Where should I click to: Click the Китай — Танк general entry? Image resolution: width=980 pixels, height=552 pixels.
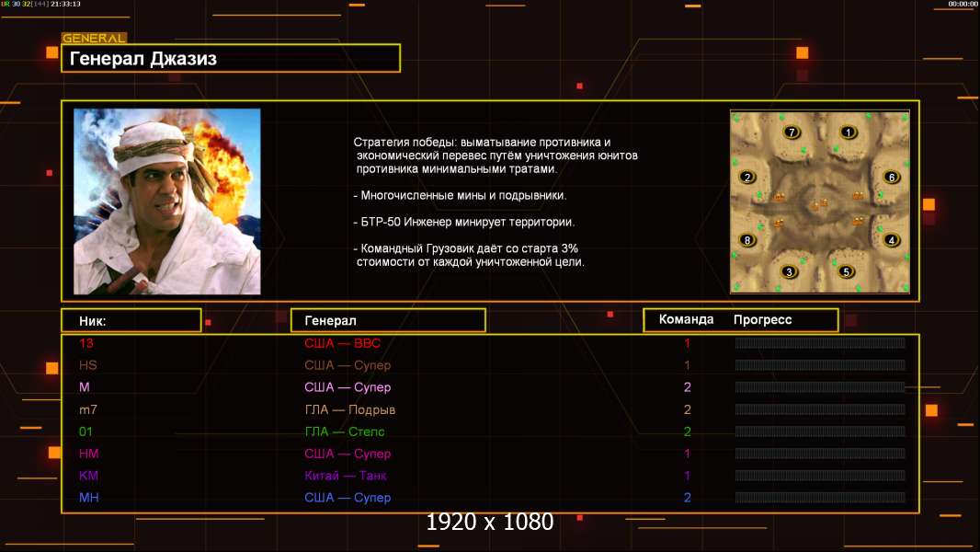point(346,475)
